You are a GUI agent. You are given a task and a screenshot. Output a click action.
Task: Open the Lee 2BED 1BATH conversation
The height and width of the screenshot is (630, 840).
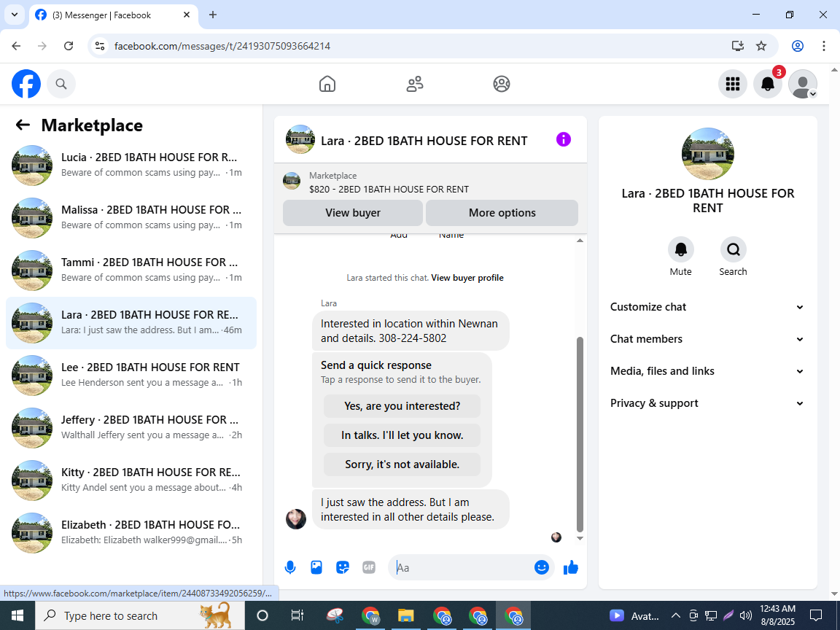131,375
